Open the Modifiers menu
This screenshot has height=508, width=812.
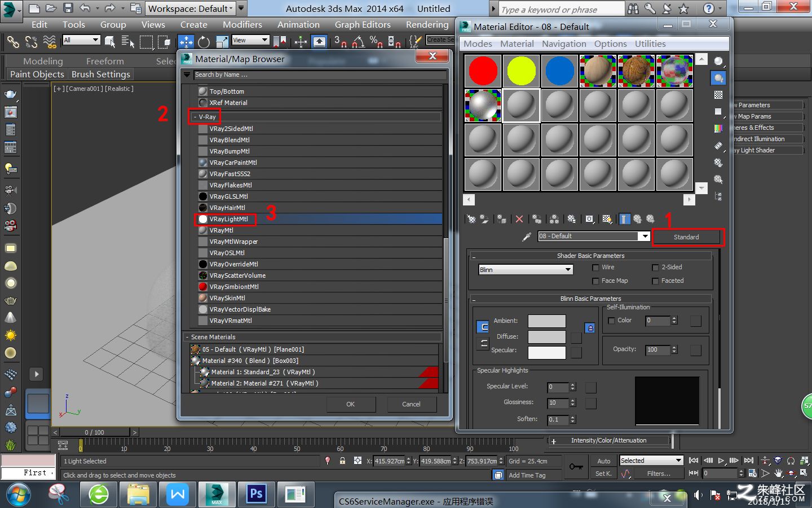[242, 25]
